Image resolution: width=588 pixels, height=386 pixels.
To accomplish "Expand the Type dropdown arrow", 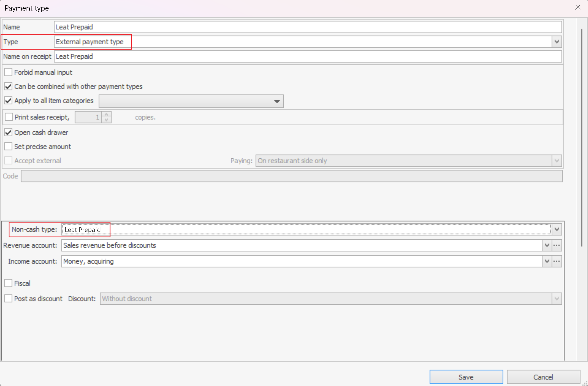I will pyautogui.click(x=557, y=42).
